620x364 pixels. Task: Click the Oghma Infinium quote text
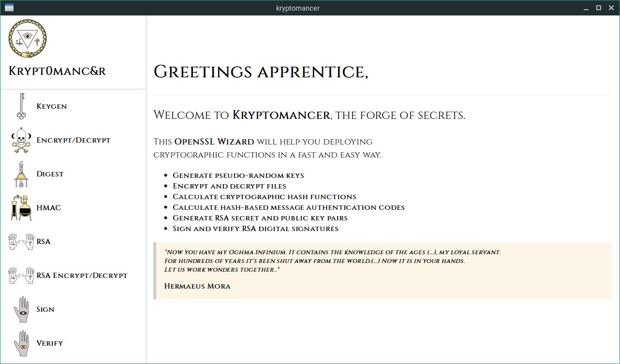332,261
